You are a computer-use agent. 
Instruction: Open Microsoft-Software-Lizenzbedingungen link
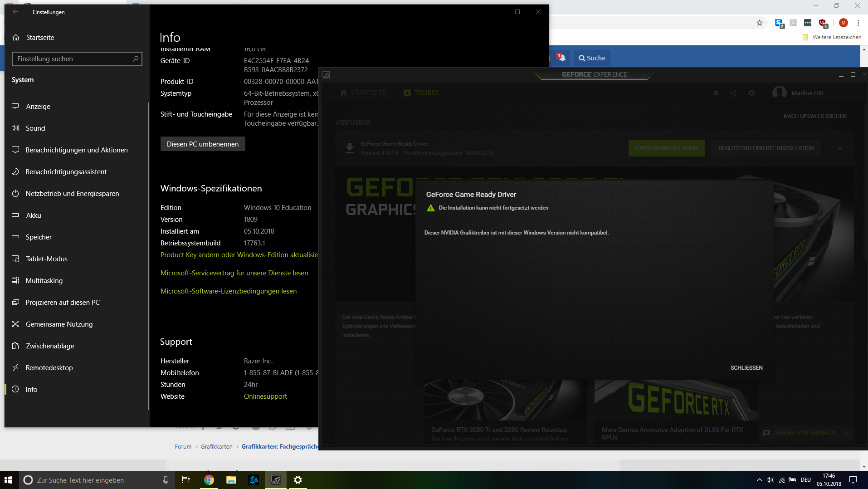coord(229,291)
